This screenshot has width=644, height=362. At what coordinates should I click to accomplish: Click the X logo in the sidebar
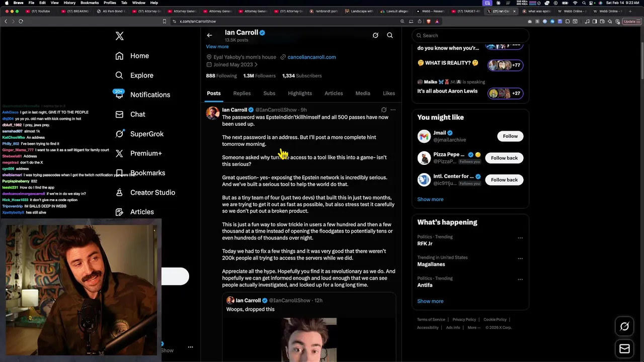(x=119, y=36)
